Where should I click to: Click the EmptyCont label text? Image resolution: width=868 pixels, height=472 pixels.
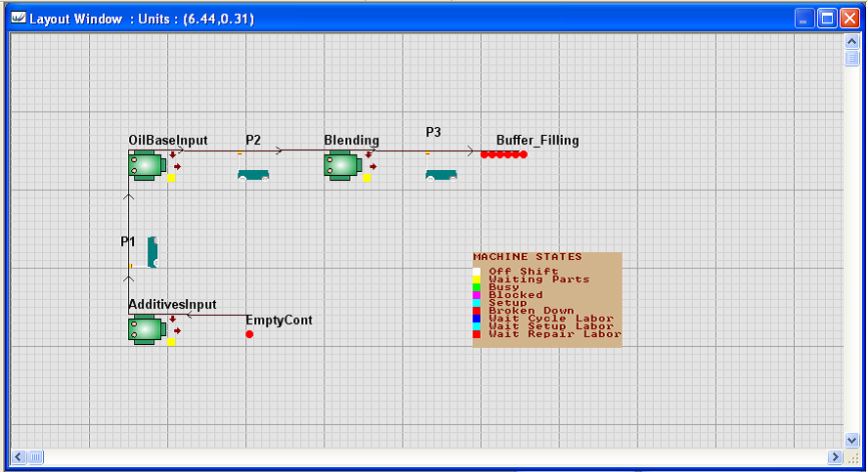pyautogui.click(x=279, y=320)
